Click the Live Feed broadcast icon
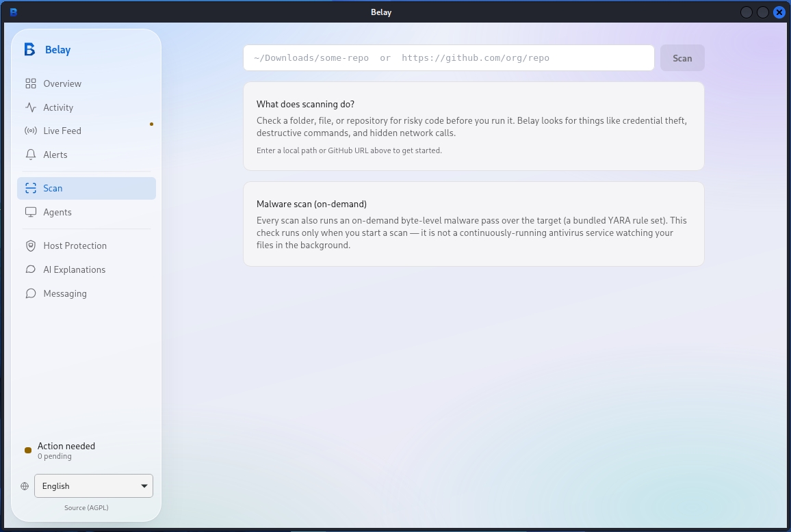 point(31,131)
